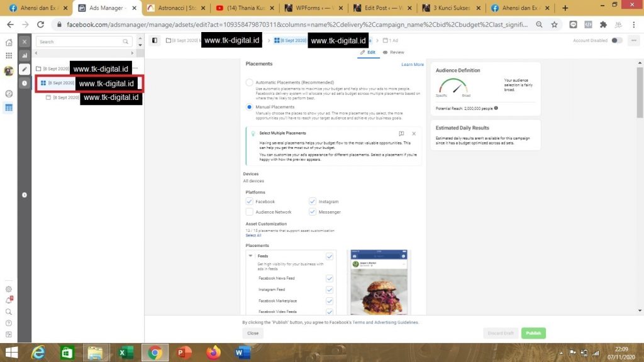Click the Publish button
644x362 pixels.
[x=533, y=333]
